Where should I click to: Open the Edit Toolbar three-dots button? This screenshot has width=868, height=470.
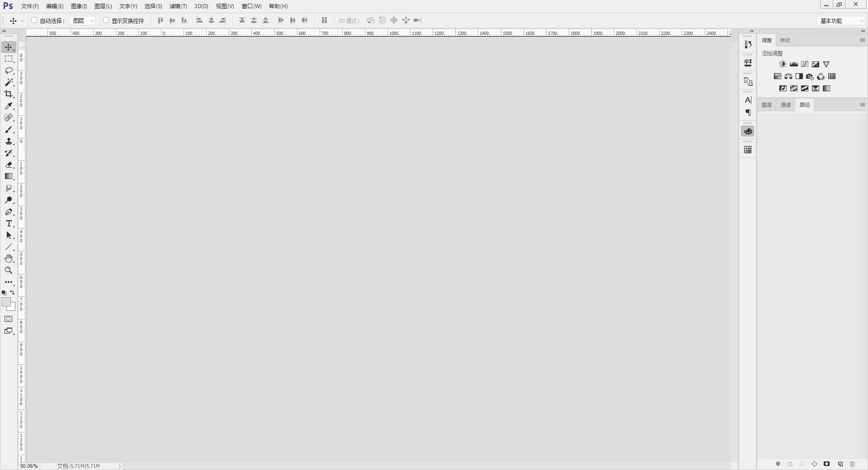click(x=9, y=282)
